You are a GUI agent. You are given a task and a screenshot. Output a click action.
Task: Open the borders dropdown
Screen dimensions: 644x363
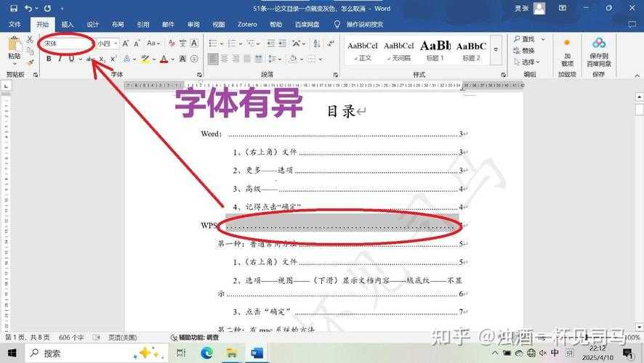(321, 60)
